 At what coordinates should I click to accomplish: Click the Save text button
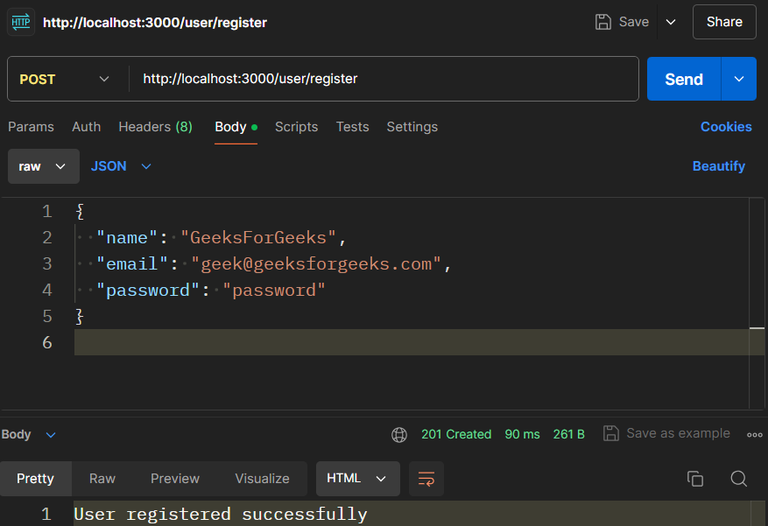tap(634, 22)
